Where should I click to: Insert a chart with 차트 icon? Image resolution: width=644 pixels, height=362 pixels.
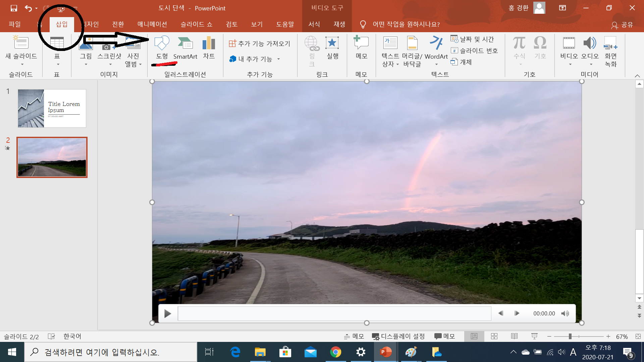coord(209,44)
